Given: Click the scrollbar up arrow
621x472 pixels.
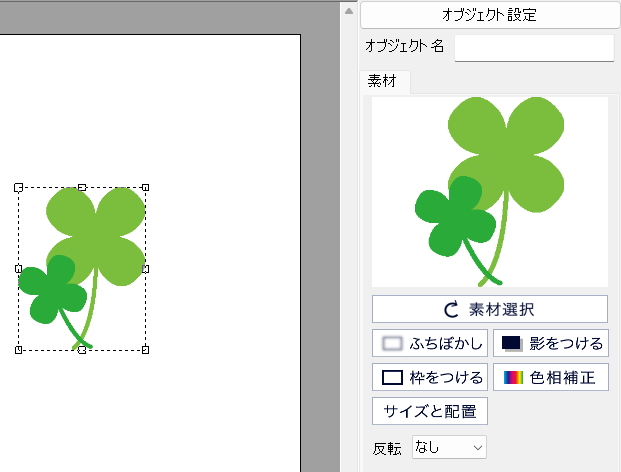Looking at the screenshot, I should 349,11.
